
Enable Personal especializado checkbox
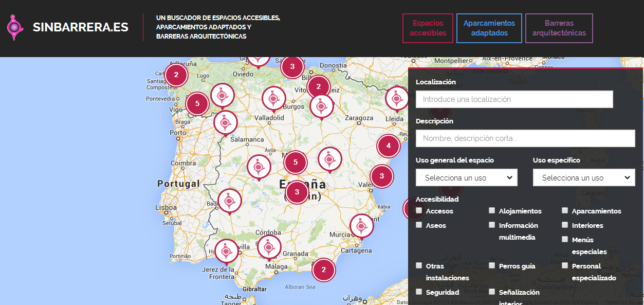[x=565, y=266]
